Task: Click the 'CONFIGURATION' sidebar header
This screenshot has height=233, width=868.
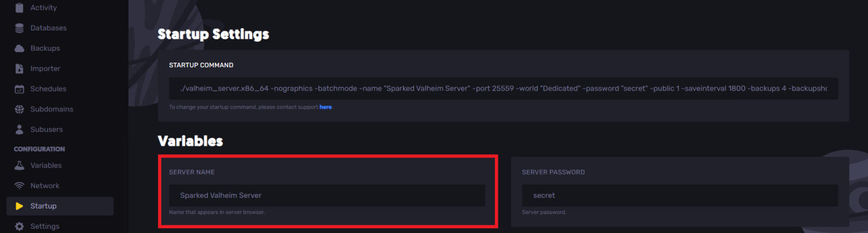Action: coord(39,149)
